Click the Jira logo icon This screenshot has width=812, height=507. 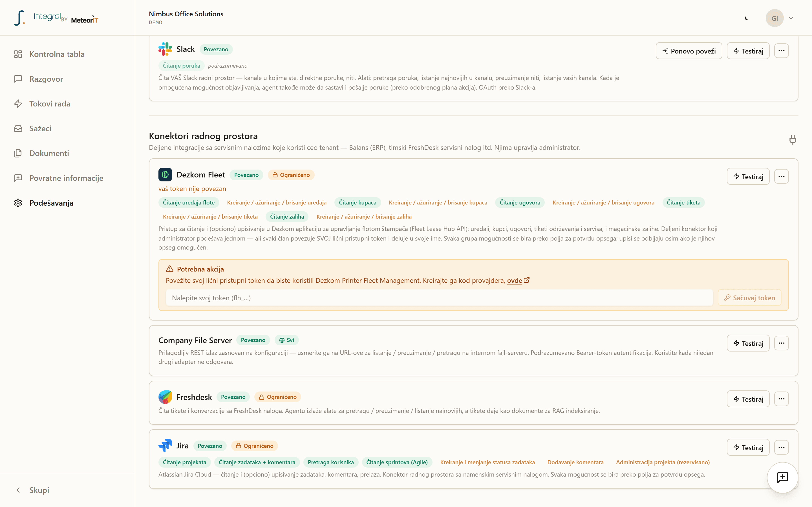[x=165, y=446]
